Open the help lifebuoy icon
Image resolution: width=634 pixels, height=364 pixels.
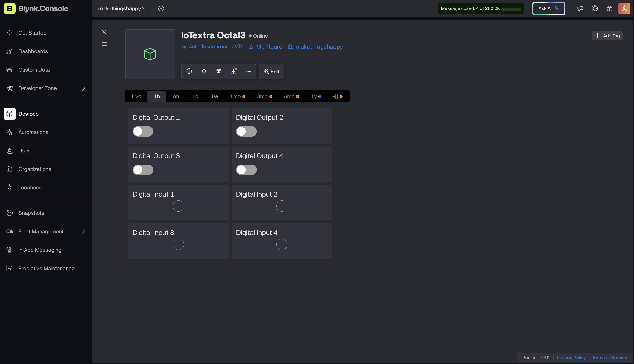pos(595,8)
